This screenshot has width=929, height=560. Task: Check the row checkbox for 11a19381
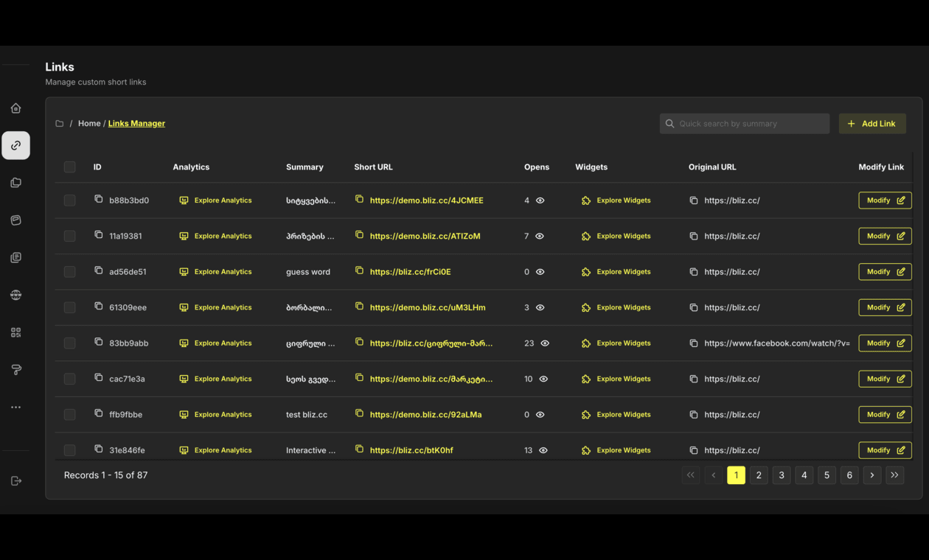click(x=69, y=236)
